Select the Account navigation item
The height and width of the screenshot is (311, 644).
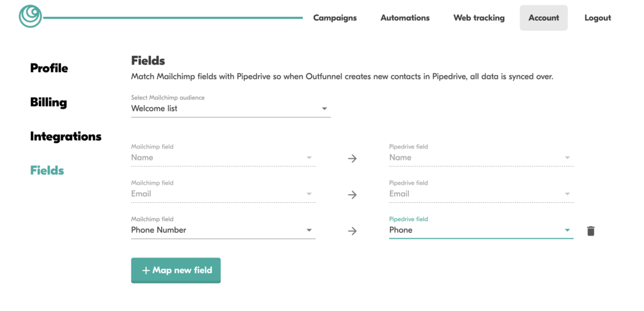[544, 18]
